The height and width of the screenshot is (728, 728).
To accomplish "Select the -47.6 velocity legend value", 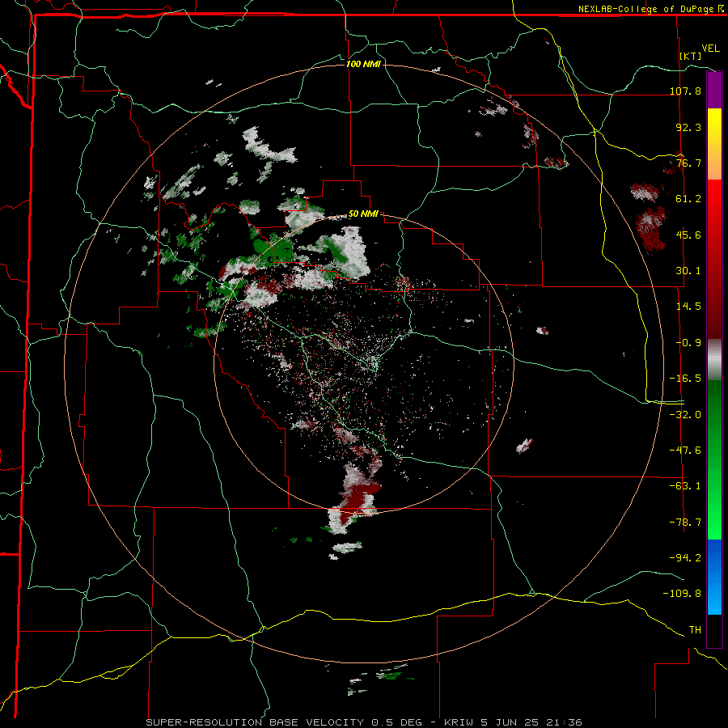I will (685, 451).
